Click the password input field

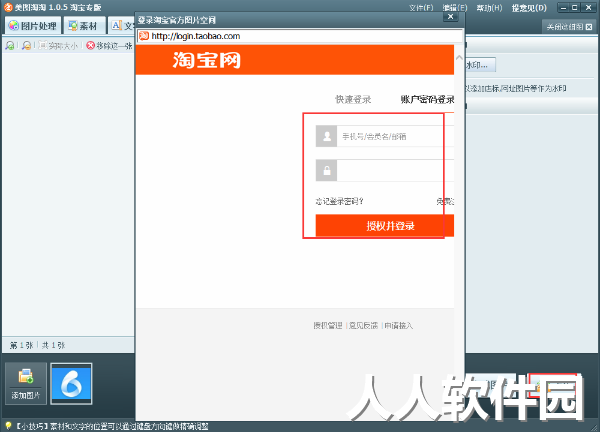[395, 170]
